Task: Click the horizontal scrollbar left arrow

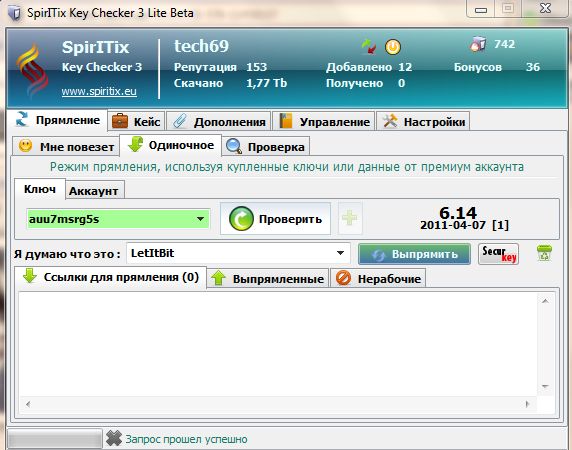Action: (28, 404)
